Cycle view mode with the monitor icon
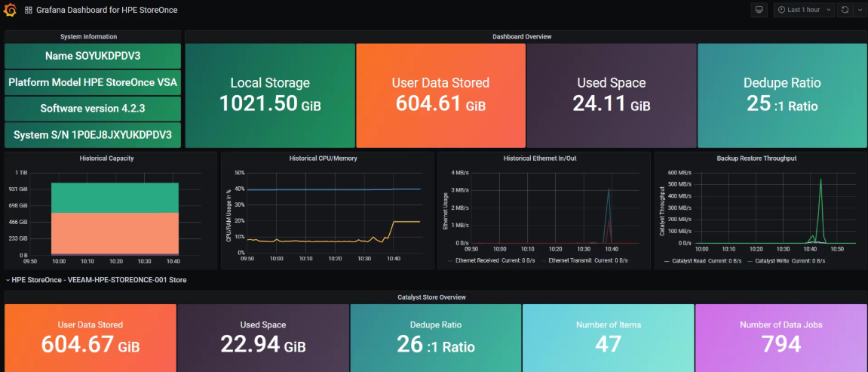868x372 pixels. coord(759,10)
